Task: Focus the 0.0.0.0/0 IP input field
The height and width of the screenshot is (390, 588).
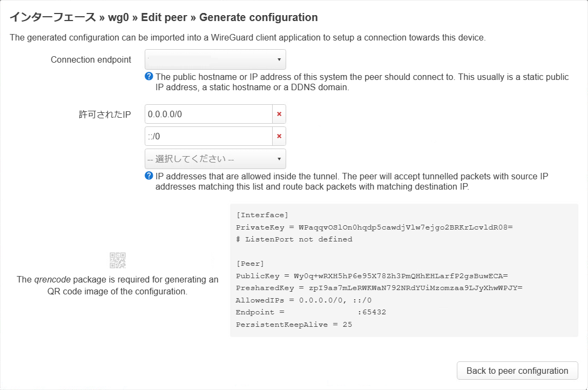Action: click(x=208, y=115)
